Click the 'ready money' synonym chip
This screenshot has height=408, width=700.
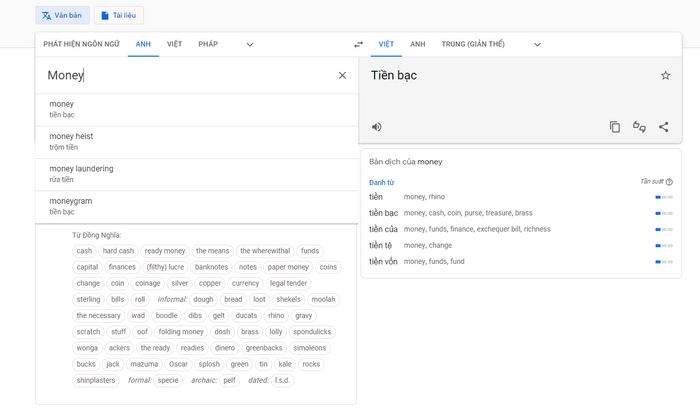point(165,251)
